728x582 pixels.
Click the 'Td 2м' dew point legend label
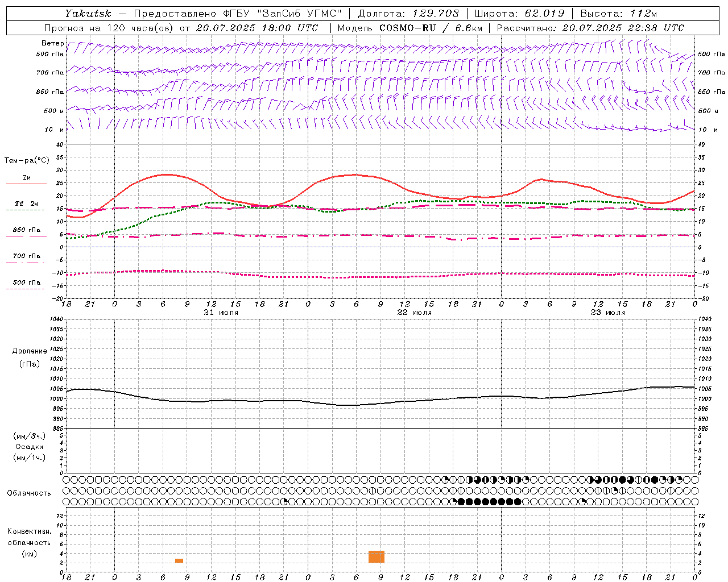tap(26, 203)
